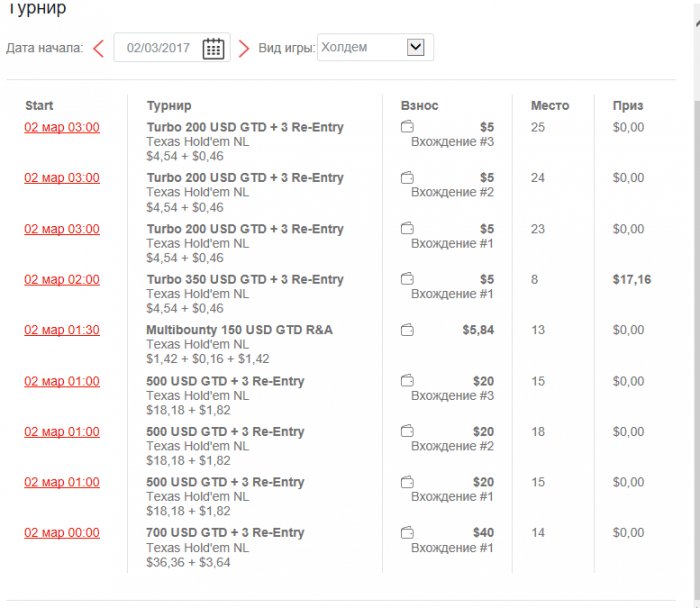
Task: Open the 02 мар 02:00 tournament link
Action: (62, 280)
